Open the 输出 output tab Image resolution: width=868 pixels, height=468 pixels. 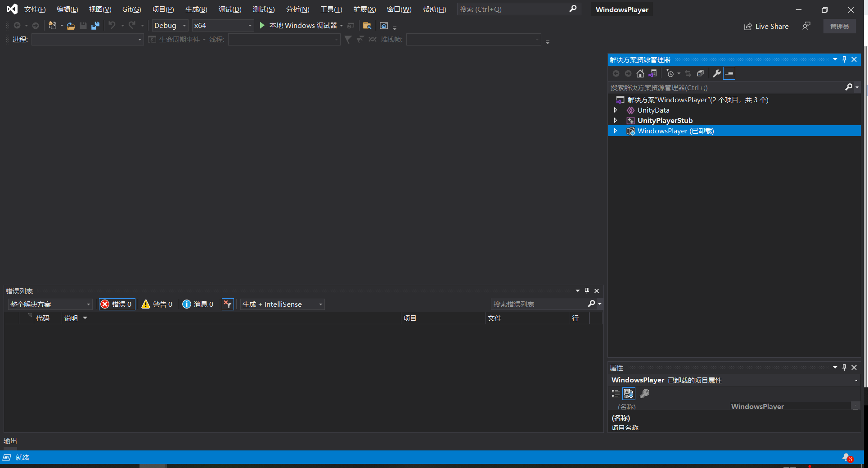click(x=10, y=441)
